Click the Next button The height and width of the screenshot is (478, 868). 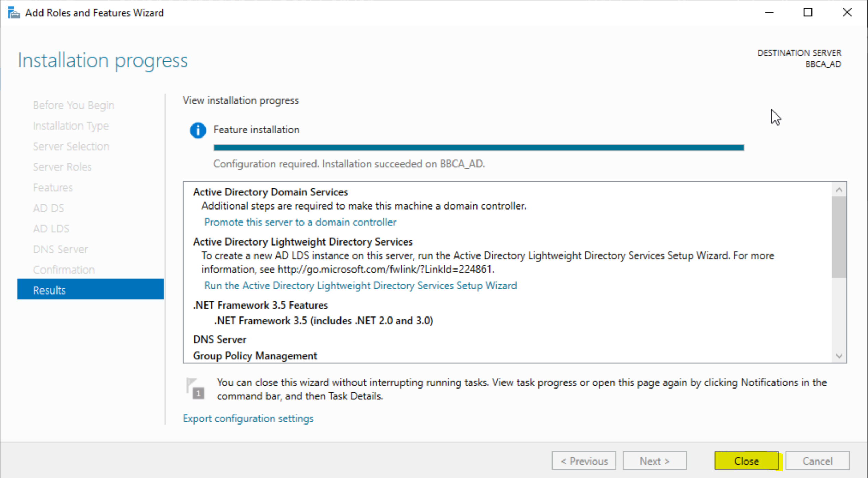coord(655,461)
